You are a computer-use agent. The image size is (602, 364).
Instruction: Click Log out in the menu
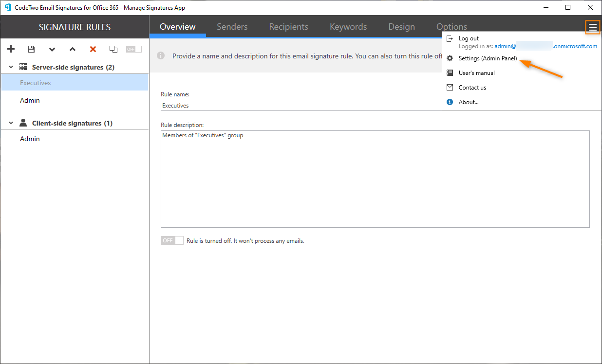click(468, 38)
